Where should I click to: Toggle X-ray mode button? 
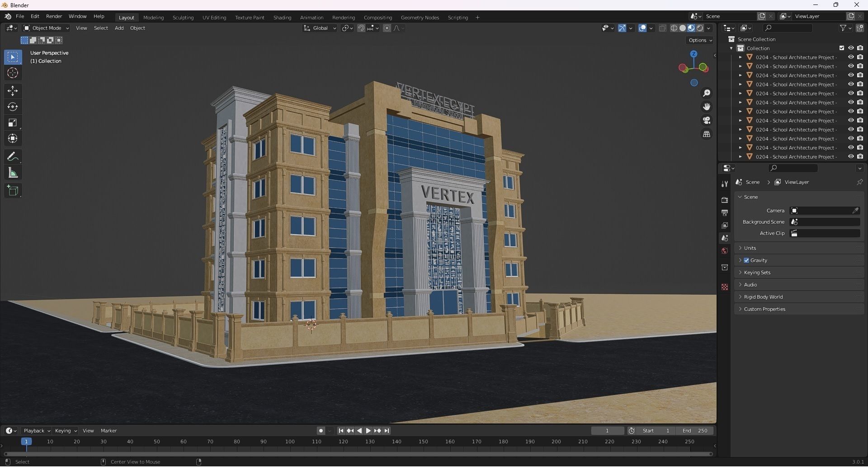coord(662,28)
